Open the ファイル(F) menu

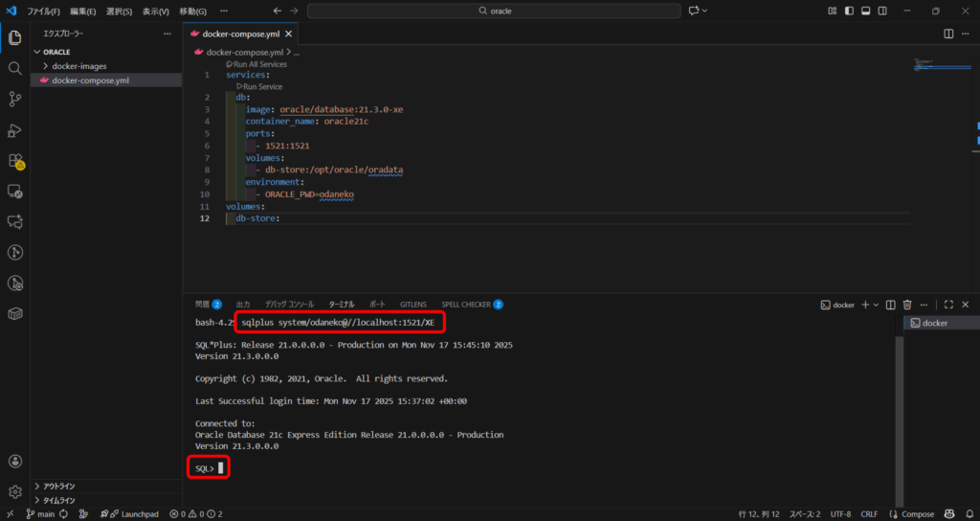tap(44, 11)
